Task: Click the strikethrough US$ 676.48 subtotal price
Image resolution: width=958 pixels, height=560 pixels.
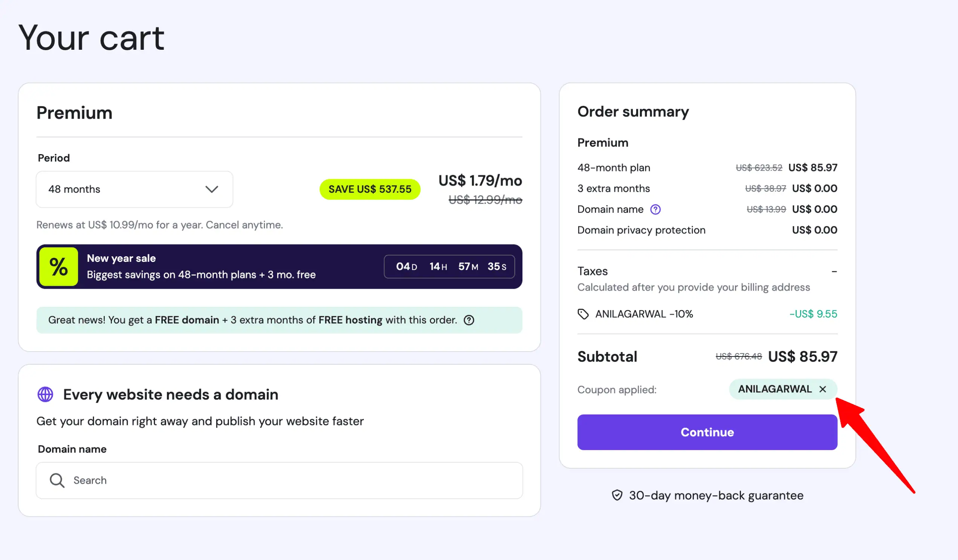Action: tap(738, 356)
